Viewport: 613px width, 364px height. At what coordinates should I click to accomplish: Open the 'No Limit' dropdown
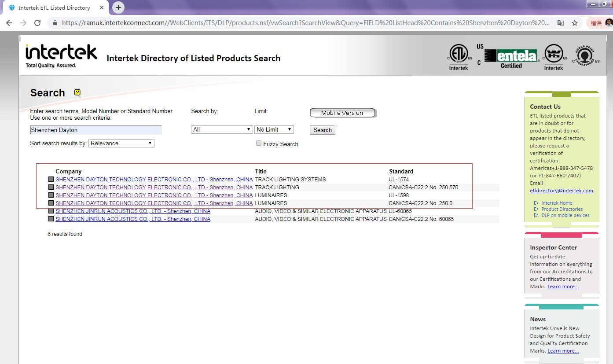pyautogui.click(x=274, y=129)
